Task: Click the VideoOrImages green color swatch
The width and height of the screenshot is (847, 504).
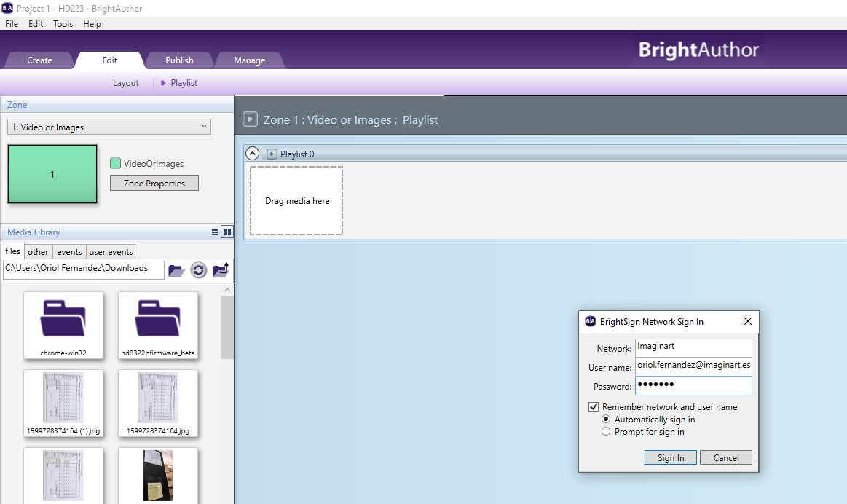Action: 115,163
